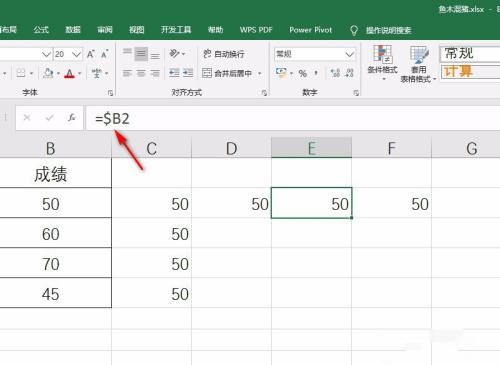Apply comma style to number
Image resolution: width=500 pixels, height=365 pixels.
click(x=316, y=73)
